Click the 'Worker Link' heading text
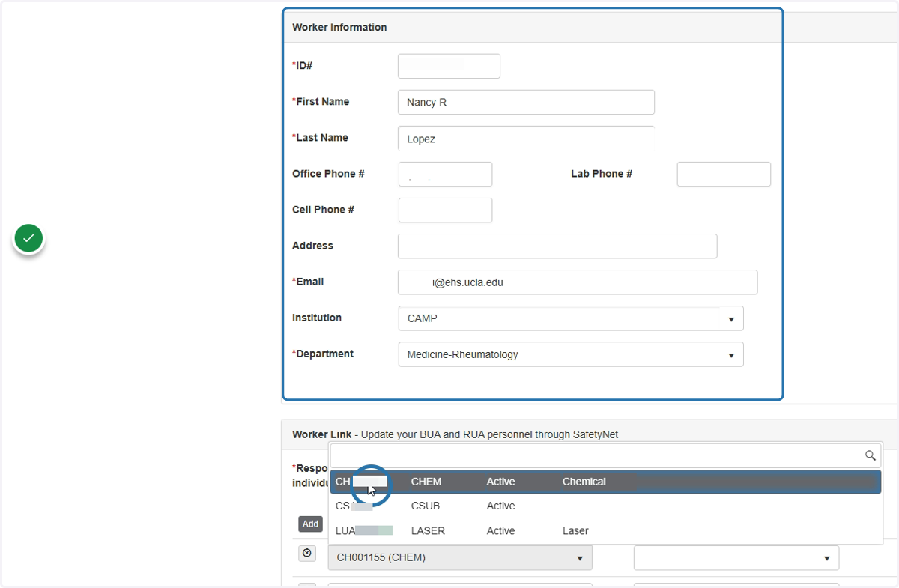Screen dimensions: 899x588 click(x=321, y=434)
